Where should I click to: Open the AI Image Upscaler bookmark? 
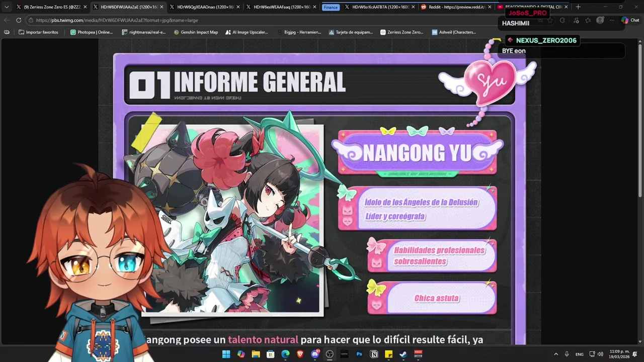coord(247,32)
